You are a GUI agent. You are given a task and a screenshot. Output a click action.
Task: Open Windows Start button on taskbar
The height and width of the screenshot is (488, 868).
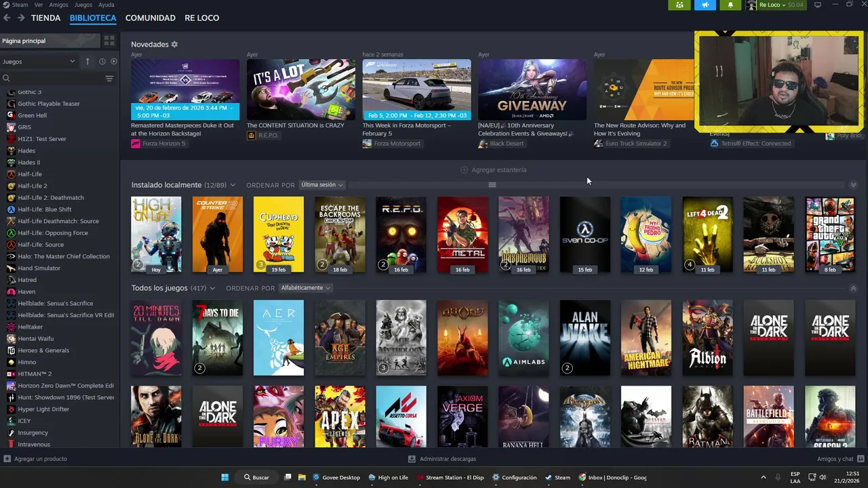pyautogui.click(x=224, y=477)
